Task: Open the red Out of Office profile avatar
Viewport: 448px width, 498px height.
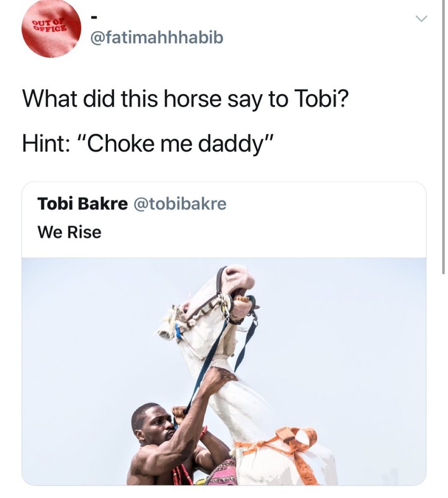Action: [51, 29]
